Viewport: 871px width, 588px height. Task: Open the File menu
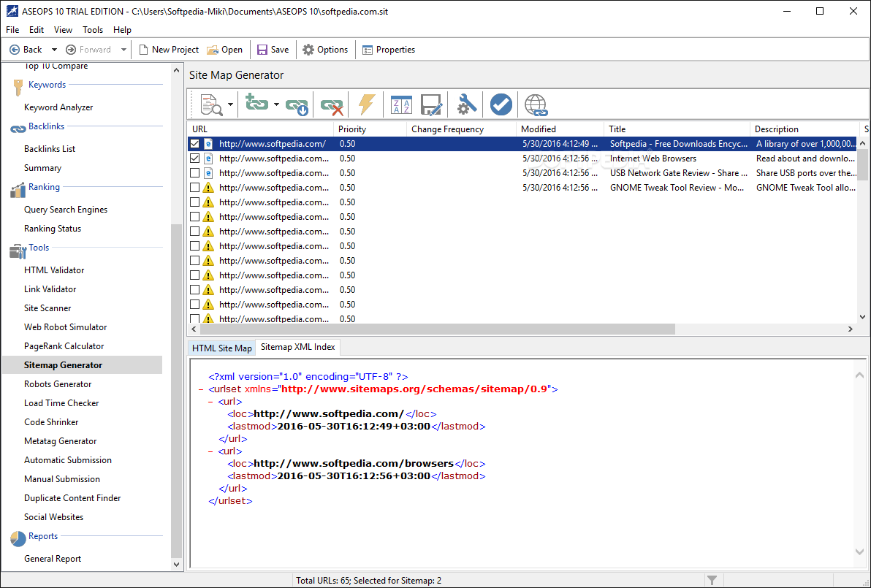12,29
